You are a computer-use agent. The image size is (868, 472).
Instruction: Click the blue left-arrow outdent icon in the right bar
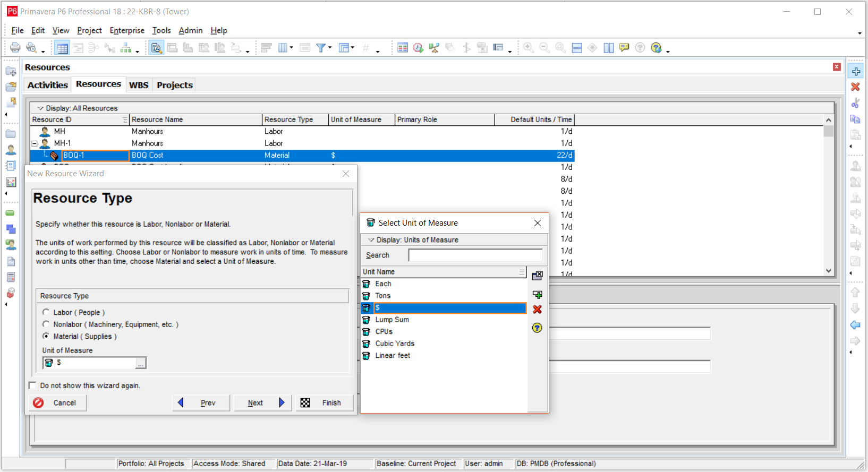[855, 324]
